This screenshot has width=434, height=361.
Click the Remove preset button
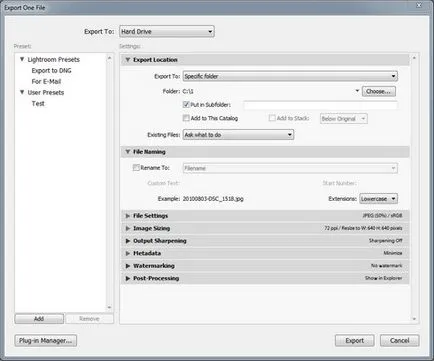click(89, 319)
